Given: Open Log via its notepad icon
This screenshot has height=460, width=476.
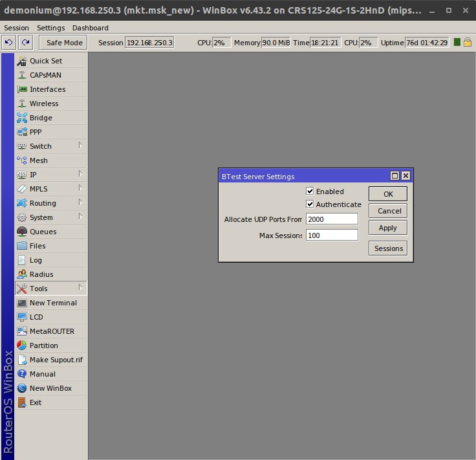Looking at the screenshot, I should (x=22, y=260).
